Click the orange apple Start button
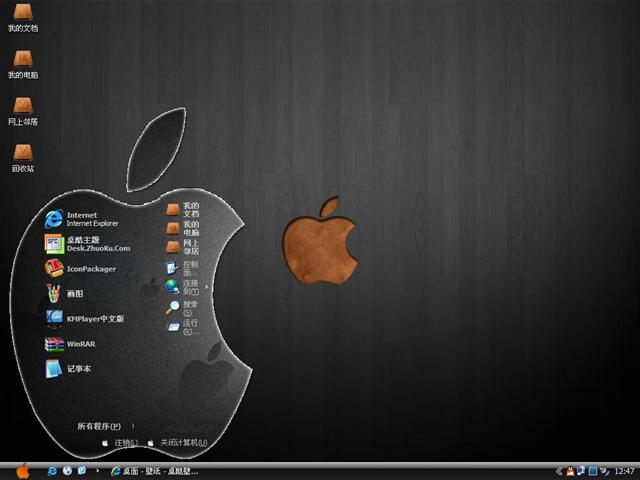 pyautogui.click(x=23, y=471)
